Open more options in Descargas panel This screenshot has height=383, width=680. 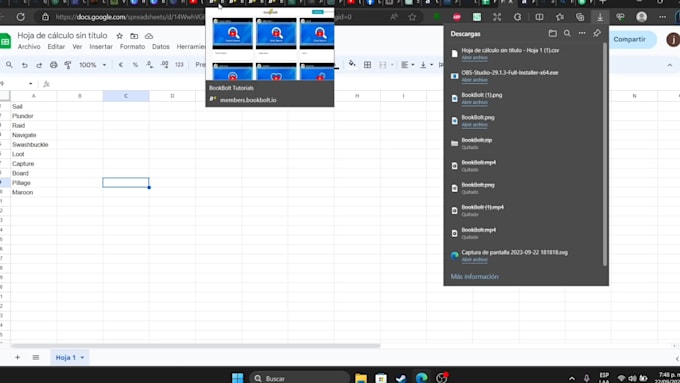tap(582, 33)
